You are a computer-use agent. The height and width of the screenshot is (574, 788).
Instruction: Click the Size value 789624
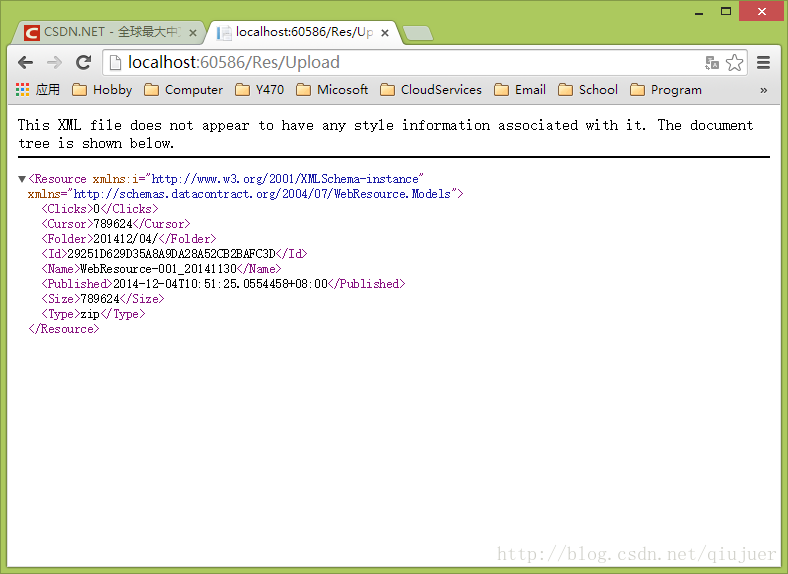100,299
